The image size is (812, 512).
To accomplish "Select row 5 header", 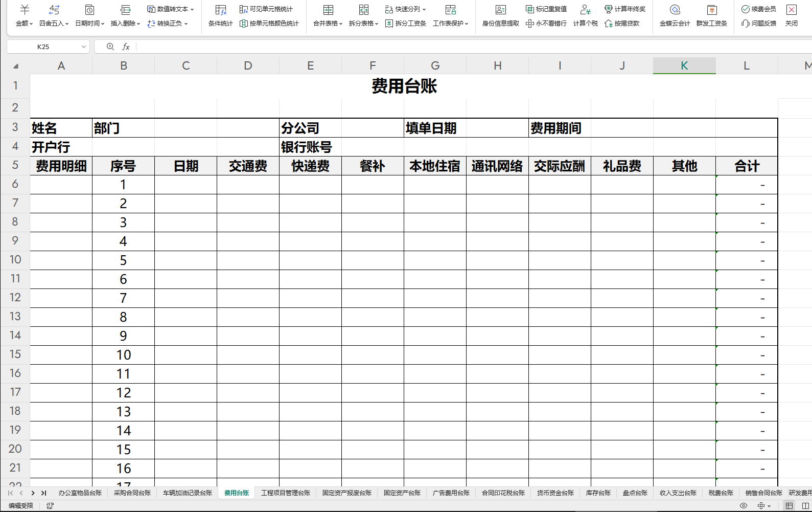I will pyautogui.click(x=15, y=165).
